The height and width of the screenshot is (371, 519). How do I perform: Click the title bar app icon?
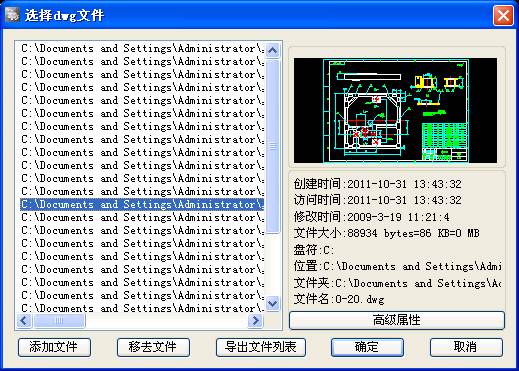click(12, 15)
